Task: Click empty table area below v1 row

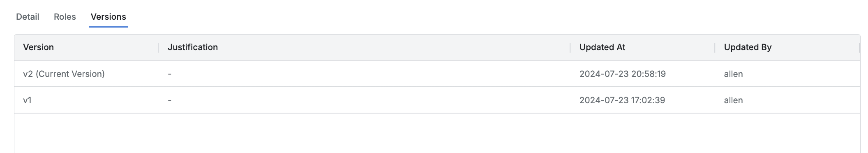Action: point(437,133)
